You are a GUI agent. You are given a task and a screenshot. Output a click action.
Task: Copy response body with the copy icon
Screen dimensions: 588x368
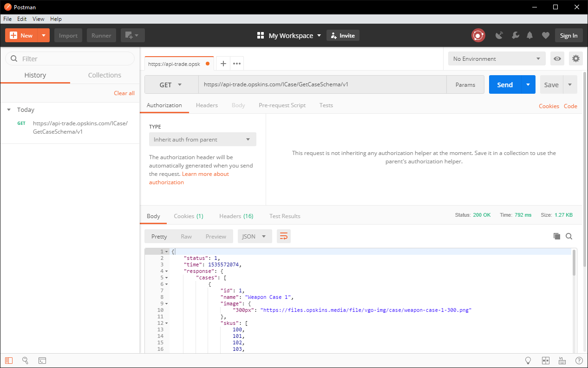[x=556, y=236]
